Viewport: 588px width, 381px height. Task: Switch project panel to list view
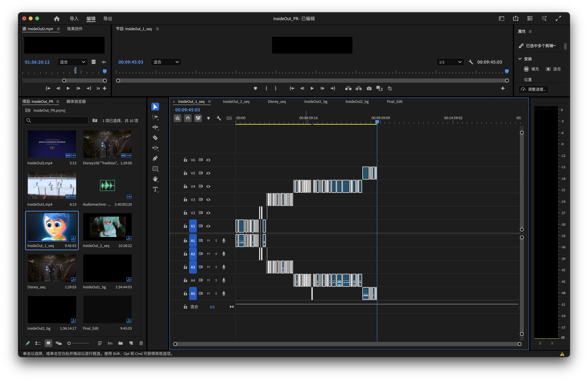(x=38, y=343)
